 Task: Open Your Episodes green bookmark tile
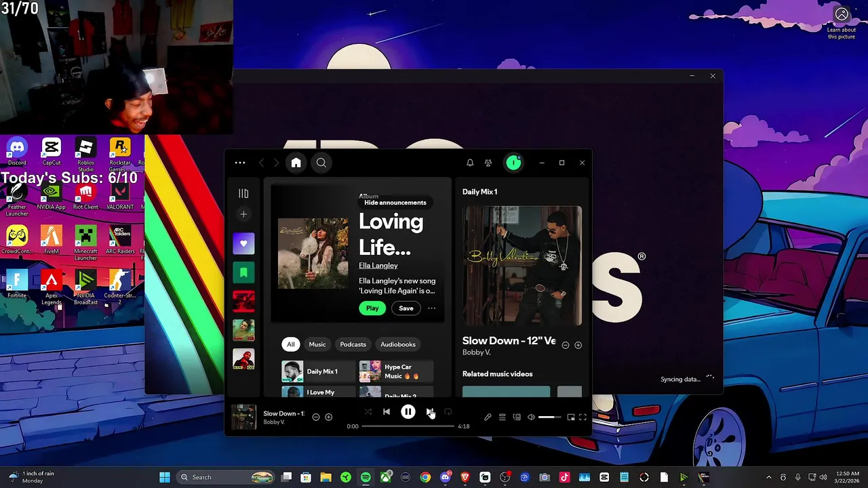pos(243,272)
